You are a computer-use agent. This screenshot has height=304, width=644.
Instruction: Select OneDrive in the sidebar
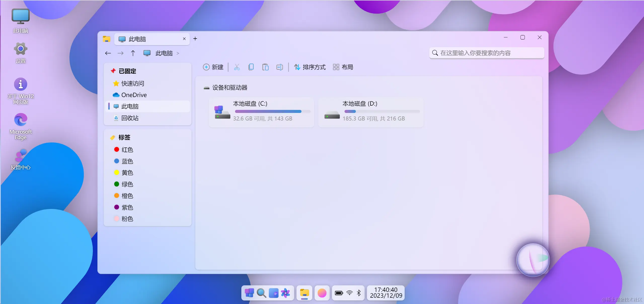pyautogui.click(x=134, y=95)
